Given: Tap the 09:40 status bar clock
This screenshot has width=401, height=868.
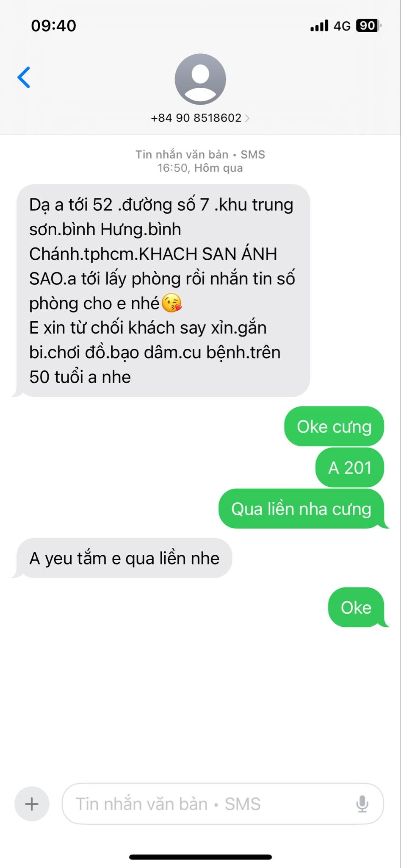Looking at the screenshot, I should click(53, 26).
